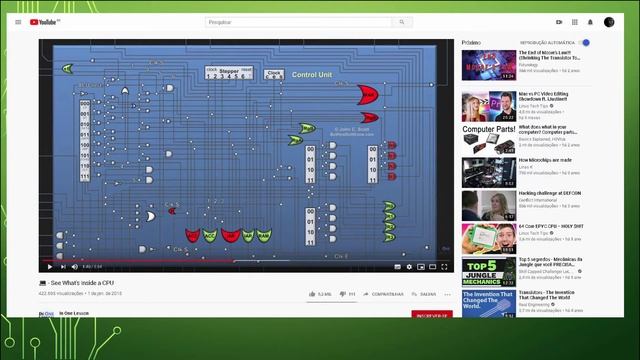Open Computer Parts video thumbnail
640x360 pixels.
(489, 140)
